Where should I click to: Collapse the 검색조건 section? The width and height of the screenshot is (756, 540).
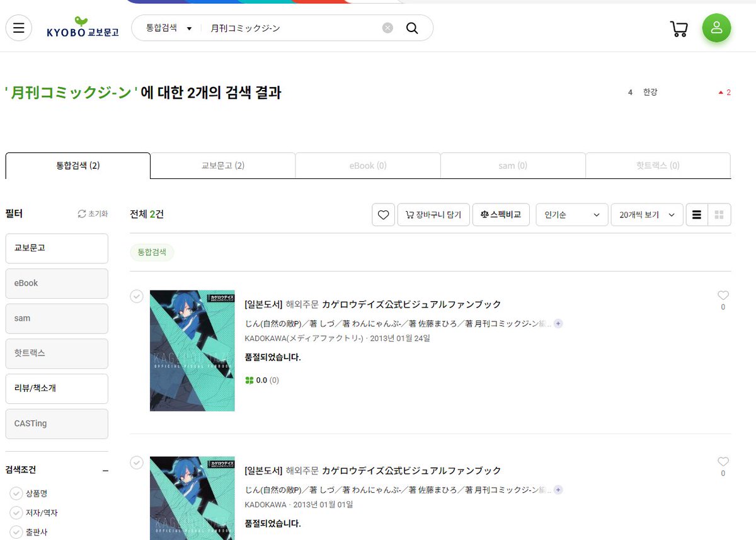point(105,471)
